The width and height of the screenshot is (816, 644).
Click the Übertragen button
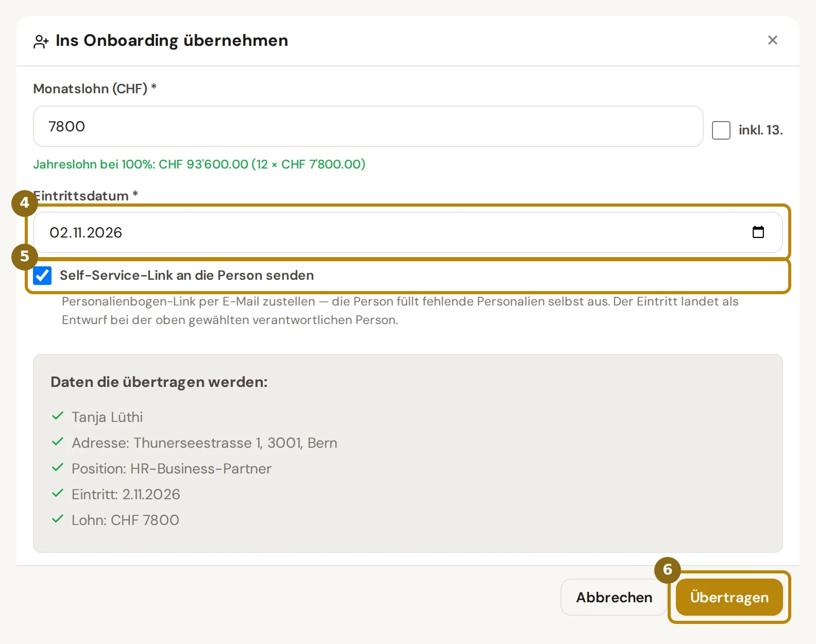point(729,597)
